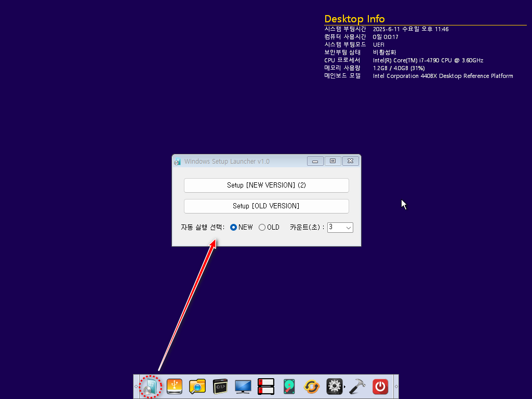Click the orange sync arrows icon
The width and height of the screenshot is (532, 399).
(312, 387)
